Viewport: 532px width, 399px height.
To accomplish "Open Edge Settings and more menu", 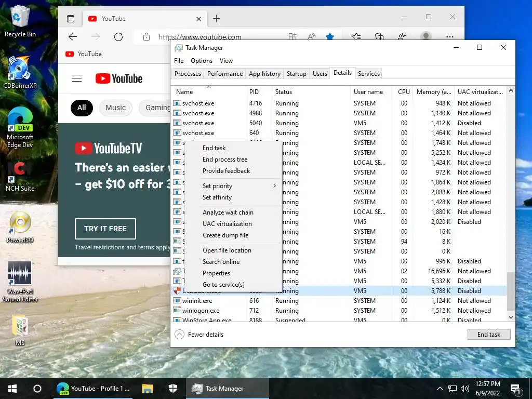I will [x=450, y=37].
